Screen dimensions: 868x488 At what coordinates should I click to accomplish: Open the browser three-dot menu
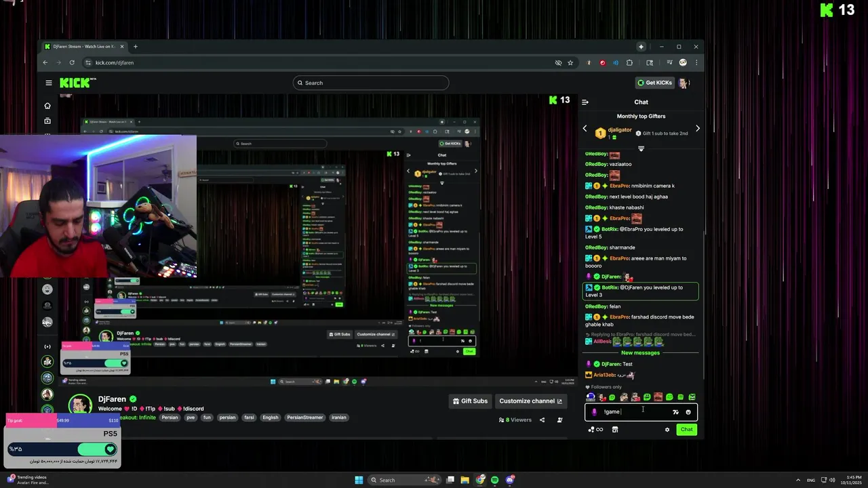[x=696, y=62]
